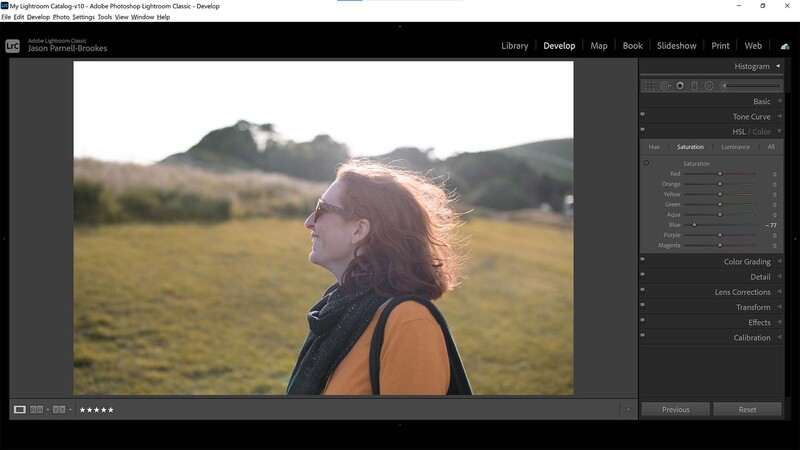Viewport: 800px width, 450px height.
Task: Activate the Saturation targeted adjustment tool
Action: 646,163
